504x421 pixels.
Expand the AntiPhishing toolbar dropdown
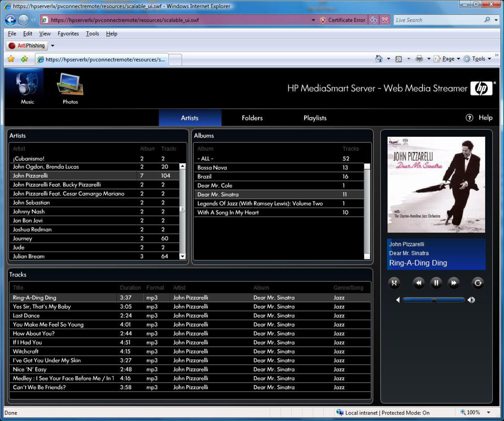(x=53, y=46)
